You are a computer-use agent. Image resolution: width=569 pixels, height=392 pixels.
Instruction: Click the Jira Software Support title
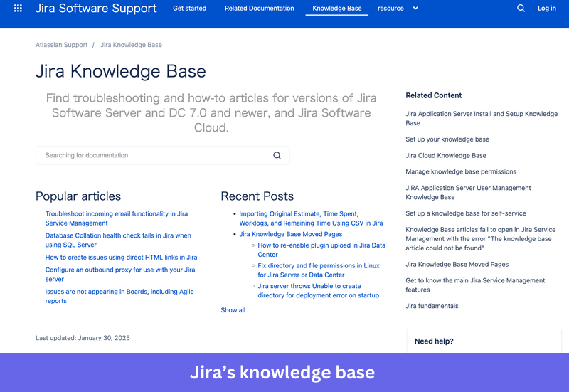[x=96, y=8]
